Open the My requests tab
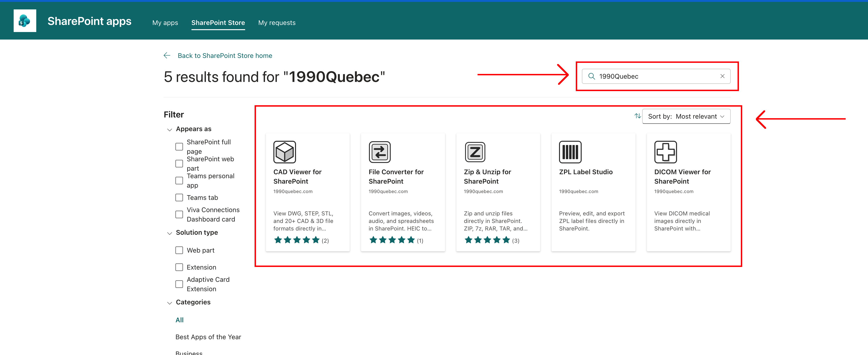Screen dimensions: 868x355 (277, 23)
